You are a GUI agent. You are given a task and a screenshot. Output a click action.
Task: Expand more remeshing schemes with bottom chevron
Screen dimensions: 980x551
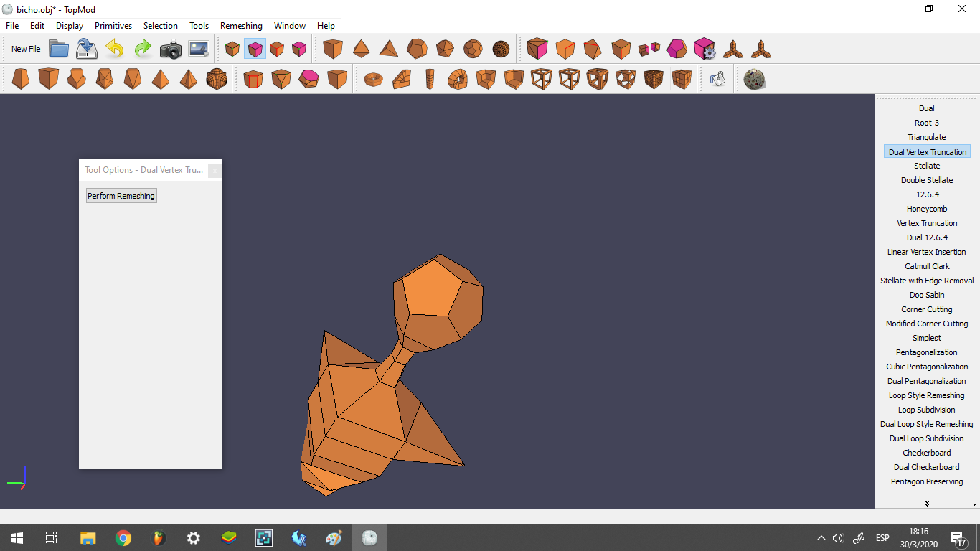[927, 503]
